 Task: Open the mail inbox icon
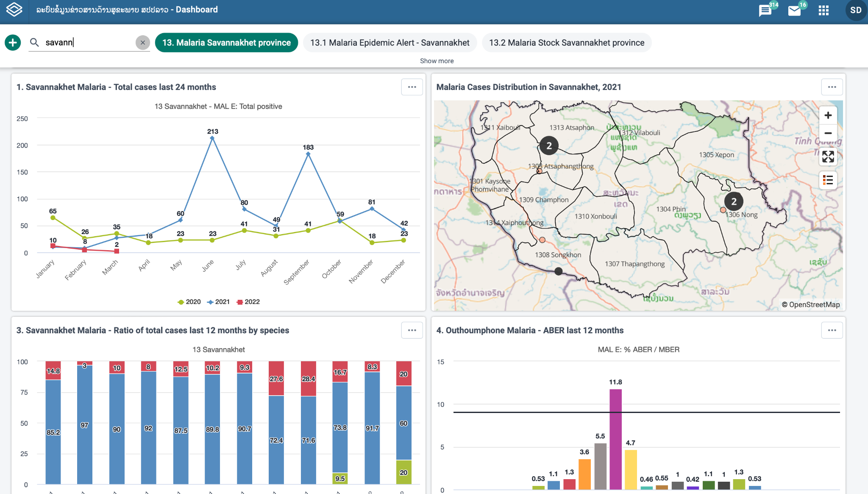[794, 11]
